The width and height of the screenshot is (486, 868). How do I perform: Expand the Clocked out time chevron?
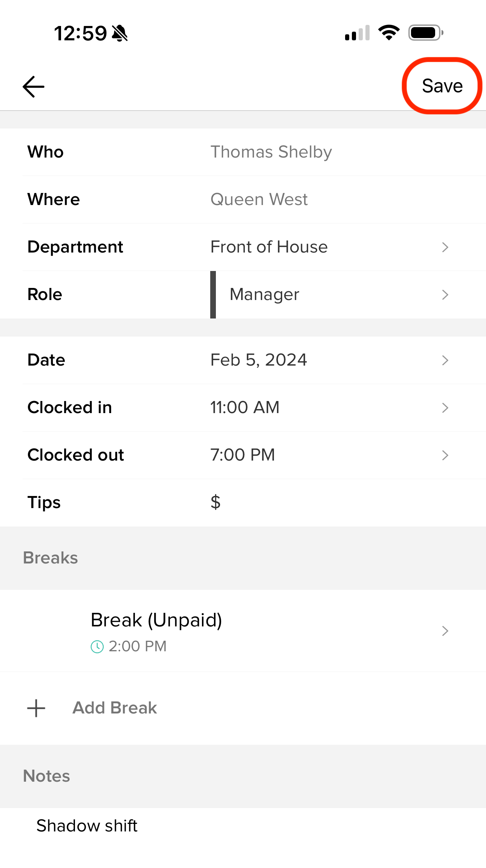pos(445,455)
